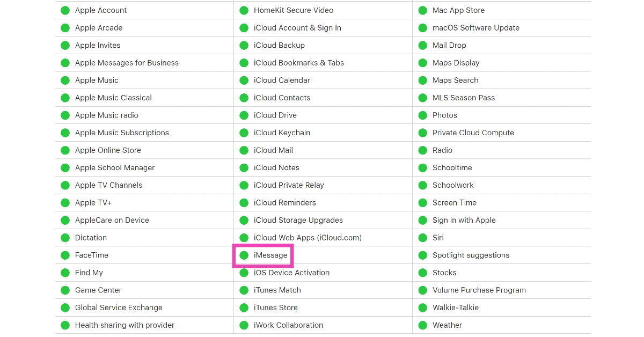This screenshot has height=337, width=644.
Task: Select the Schooltime entry
Action: click(452, 168)
